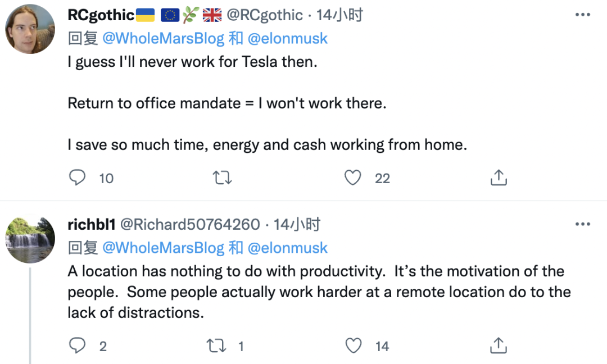This screenshot has width=607, height=364.
Task: Open @elonmusk mention in richbl1's reply
Action: 288,248
